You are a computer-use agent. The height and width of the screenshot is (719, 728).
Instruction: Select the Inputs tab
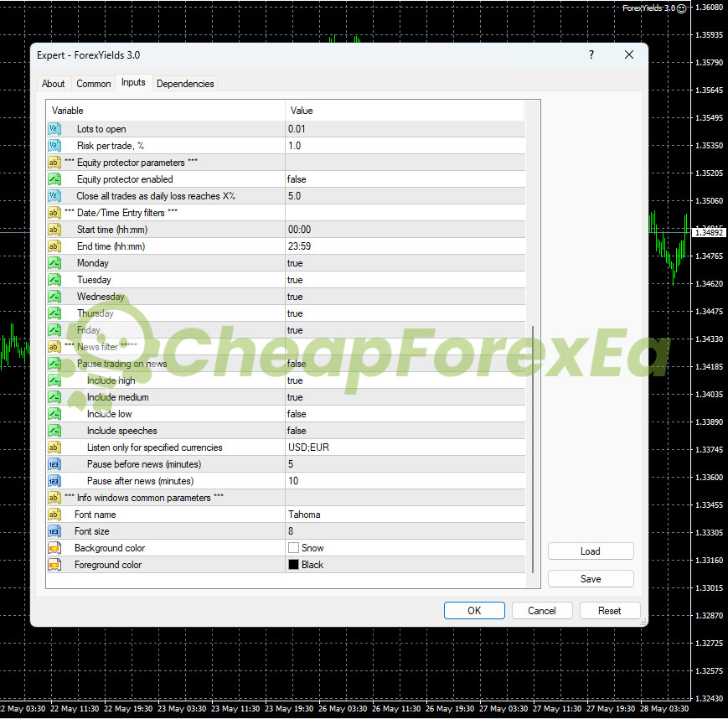[134, 82]
